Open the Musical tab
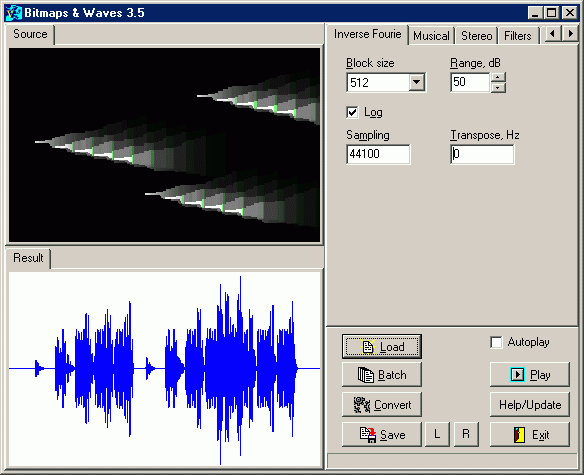 (x=431, y=36)
